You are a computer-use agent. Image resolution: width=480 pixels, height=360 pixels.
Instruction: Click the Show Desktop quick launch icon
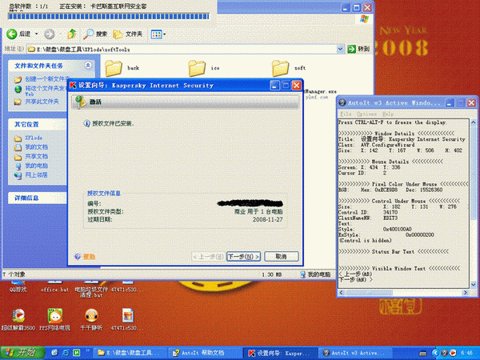(x=54, y=353)
